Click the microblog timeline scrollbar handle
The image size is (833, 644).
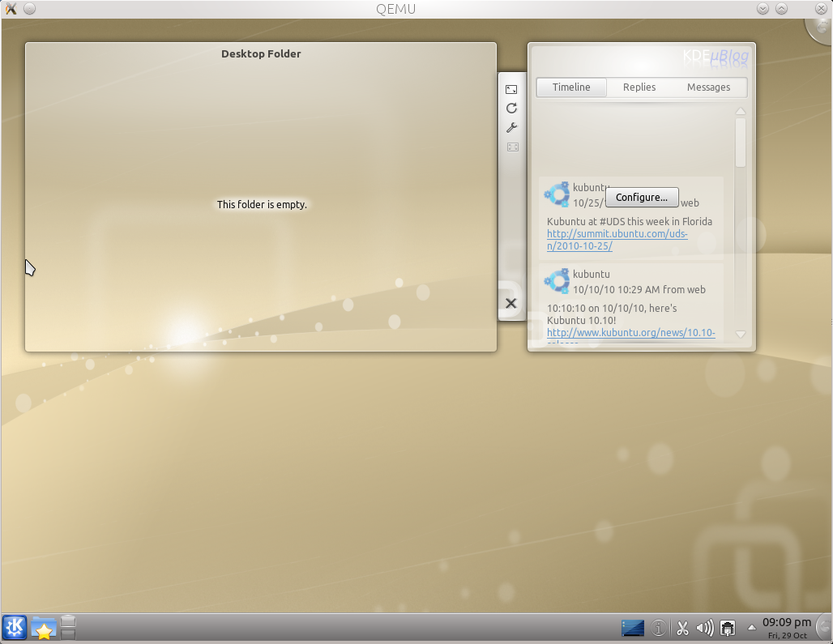click(741, 143)
